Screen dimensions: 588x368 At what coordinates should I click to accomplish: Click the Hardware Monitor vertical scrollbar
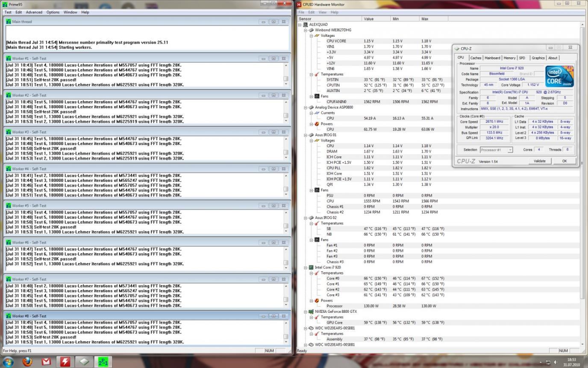point(582,184)
